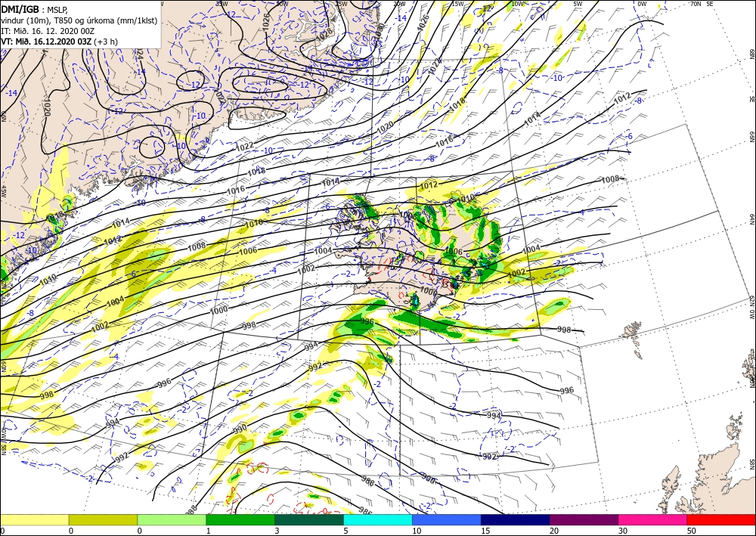Click the 'vindur (10m), T850 og úrkoma' line
The image size is (756, 536).
[x=79, y=20]
